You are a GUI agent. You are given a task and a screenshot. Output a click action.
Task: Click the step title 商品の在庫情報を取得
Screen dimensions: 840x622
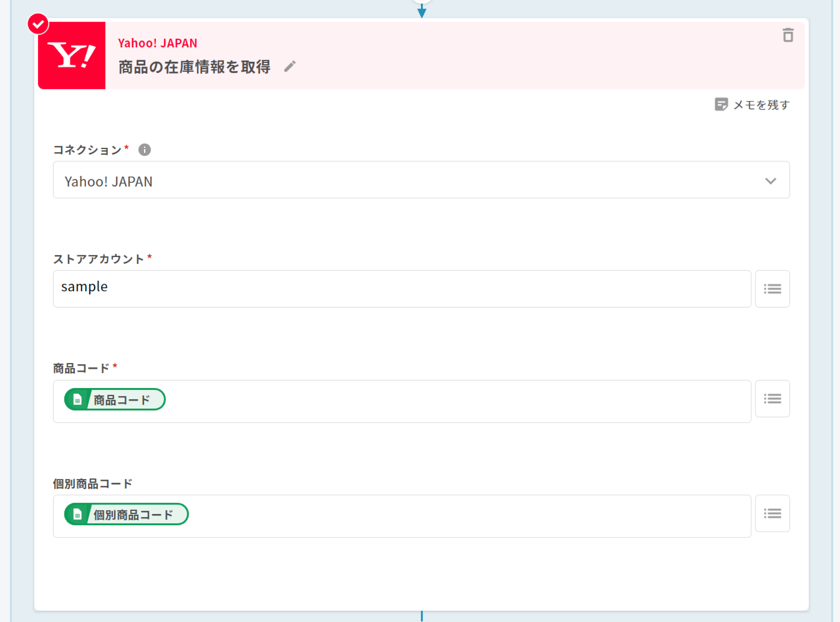pos(194,67)
